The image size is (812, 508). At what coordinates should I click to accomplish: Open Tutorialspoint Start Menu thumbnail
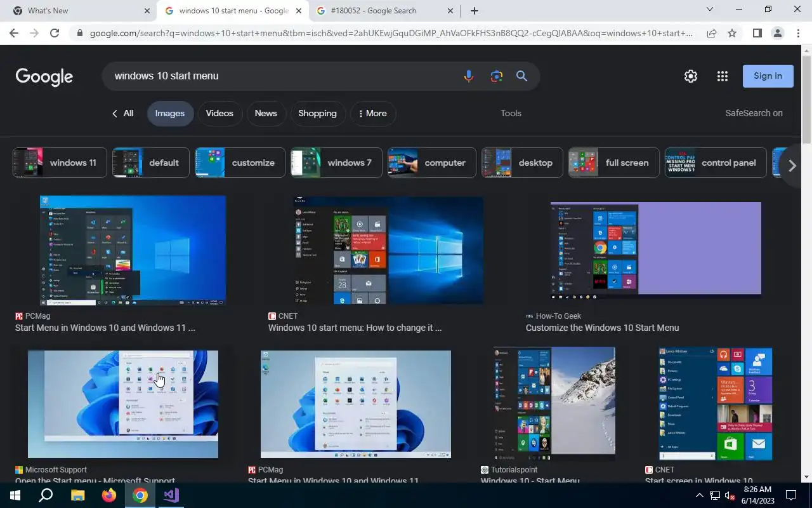(554, 404)
